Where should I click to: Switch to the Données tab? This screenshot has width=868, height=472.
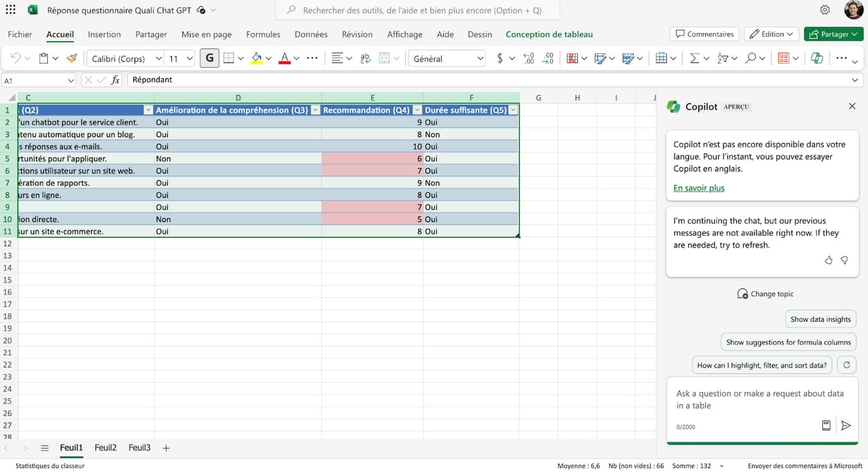(x=311, y=34)
